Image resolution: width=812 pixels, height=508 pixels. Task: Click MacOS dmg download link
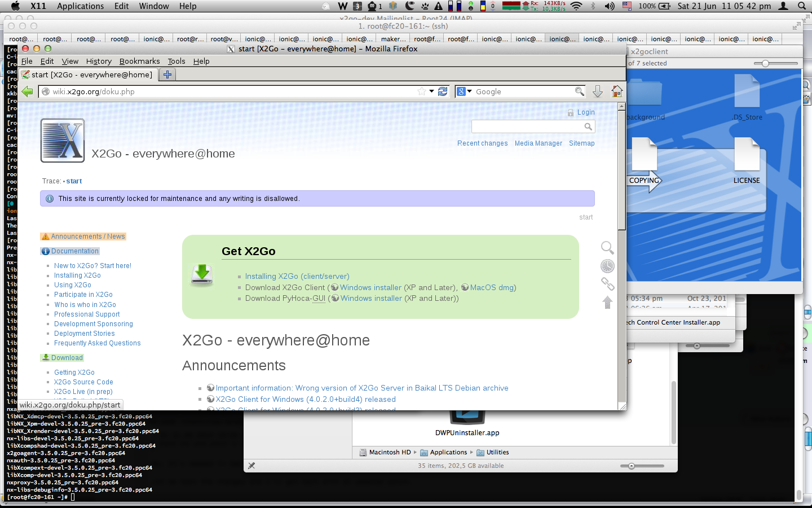tap(492, 287)
